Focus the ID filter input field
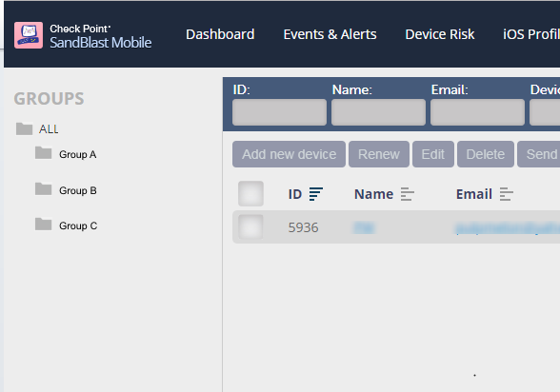560x392 pixels. (279, 112)
